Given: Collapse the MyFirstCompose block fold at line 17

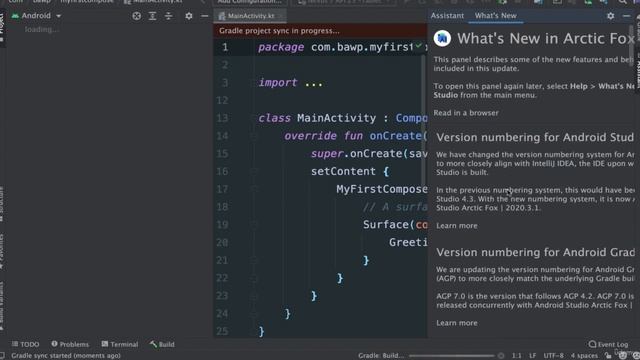Looking at the screenshot, I should [253, 189].
